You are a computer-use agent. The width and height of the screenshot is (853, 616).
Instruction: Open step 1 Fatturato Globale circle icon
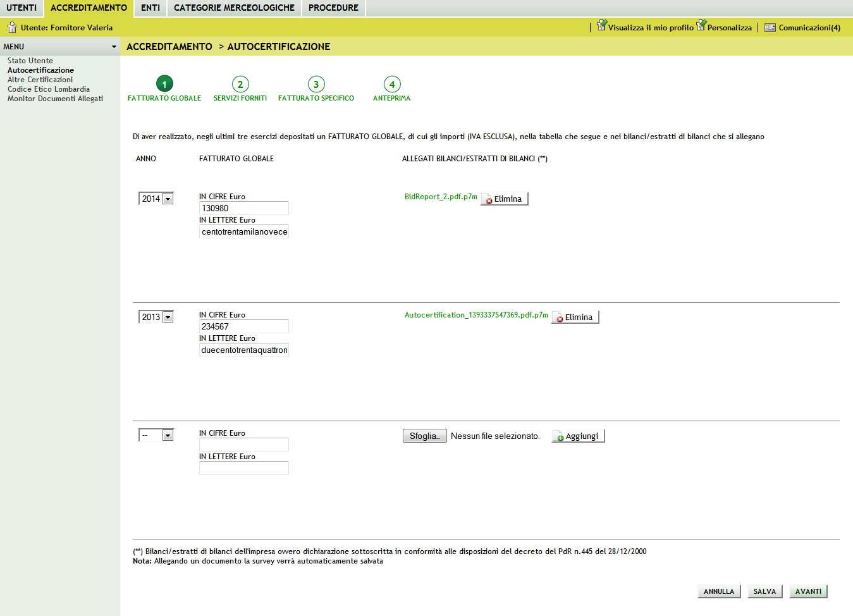coord(164,84)
